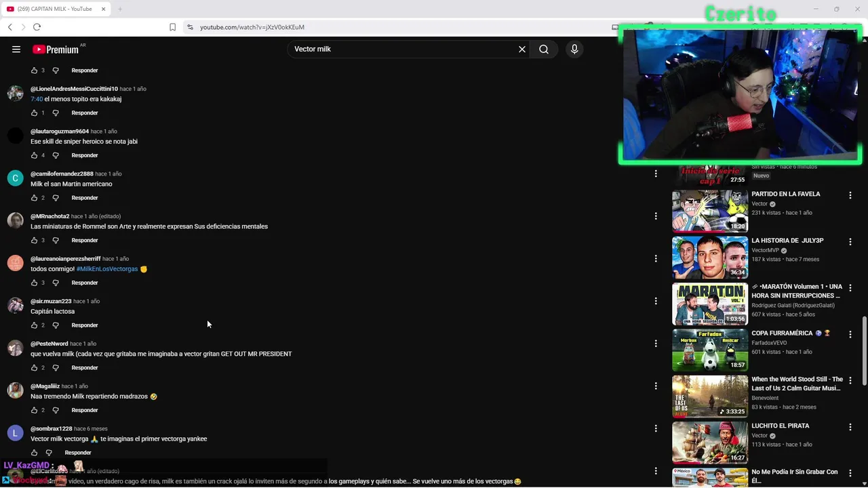Go to YouTube Premium home logo
868x488 pixels.
coord(56,49)
